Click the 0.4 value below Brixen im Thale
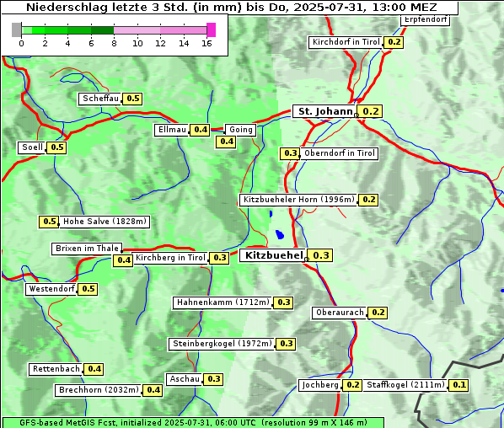The height and width of the screenshot is (428, 504). (123, 260)
